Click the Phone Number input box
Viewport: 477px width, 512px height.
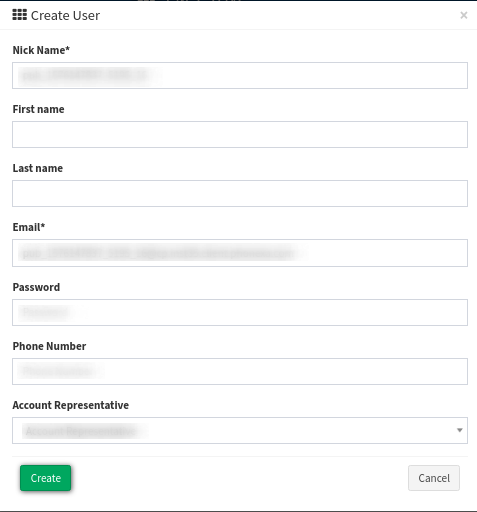(x=240, y=371)
